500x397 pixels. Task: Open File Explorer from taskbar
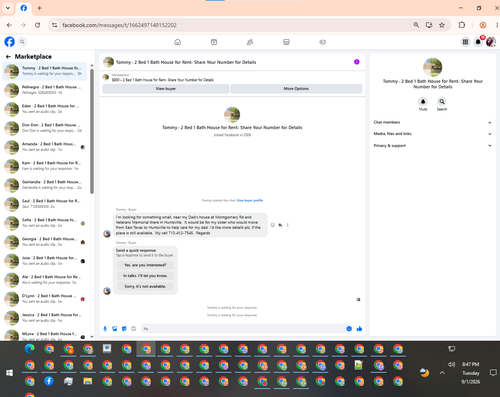click(88, 381)
